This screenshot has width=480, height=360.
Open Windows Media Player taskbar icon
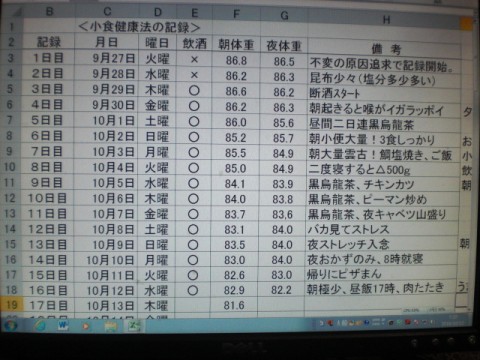(86, 326)
